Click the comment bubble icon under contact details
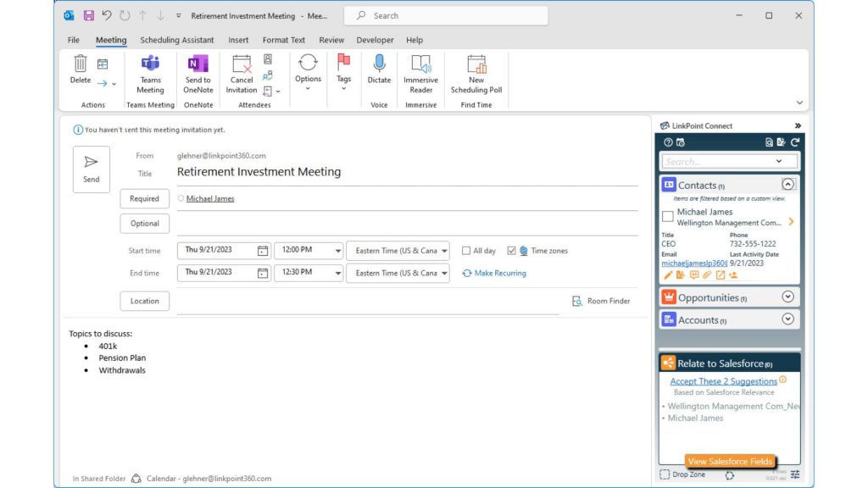Viewport: 868px width, 488px height. (694, 275)
